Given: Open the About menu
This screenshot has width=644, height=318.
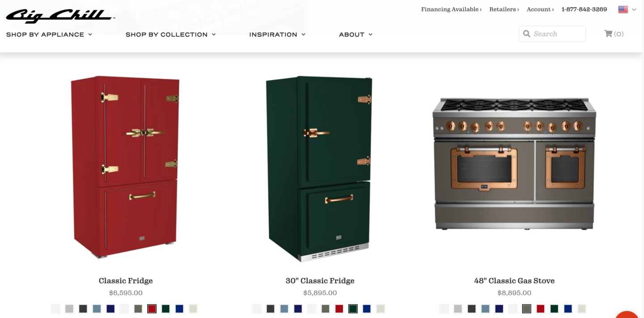Looking at the screenshot, I should (x=356, y=34).
